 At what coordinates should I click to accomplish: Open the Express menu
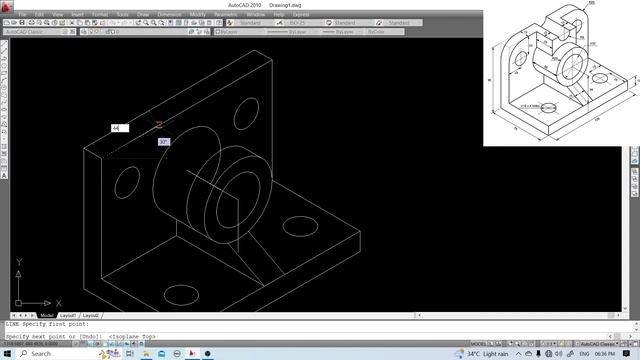301,14
